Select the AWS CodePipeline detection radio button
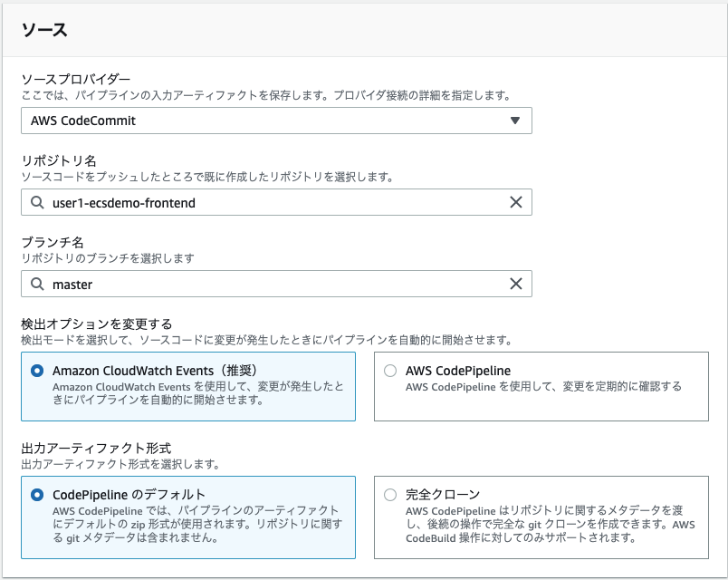 [390, 371]
